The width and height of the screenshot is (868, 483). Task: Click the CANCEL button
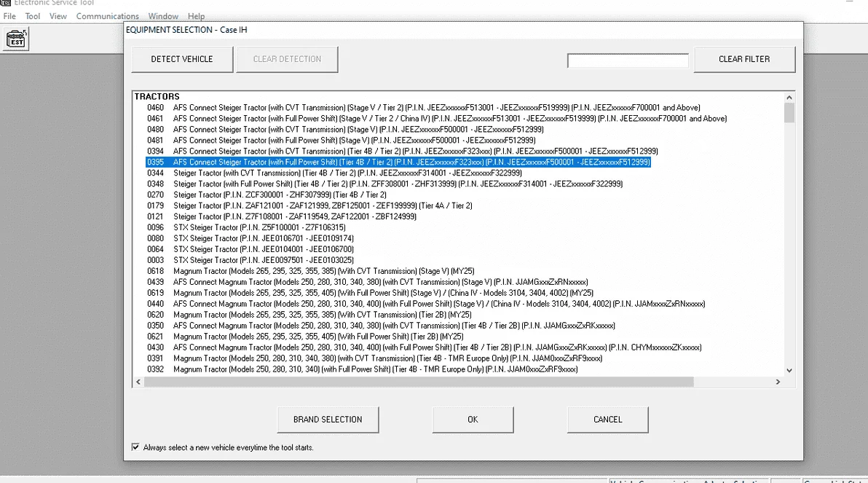click(607, 420)
